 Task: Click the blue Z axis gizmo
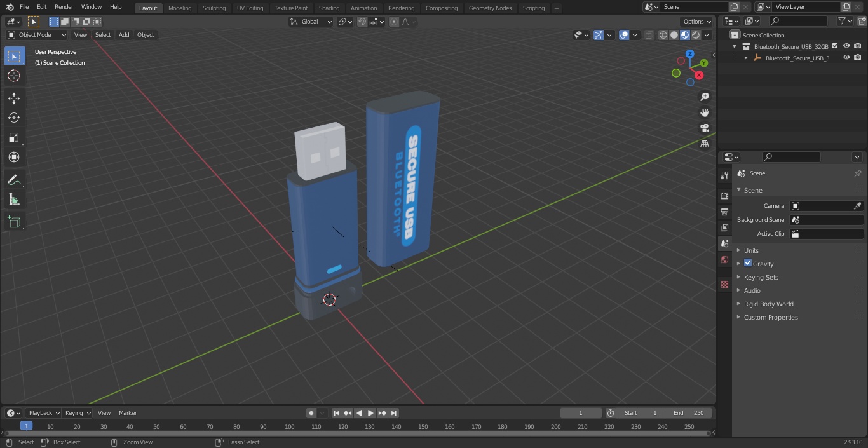[689, 54]
